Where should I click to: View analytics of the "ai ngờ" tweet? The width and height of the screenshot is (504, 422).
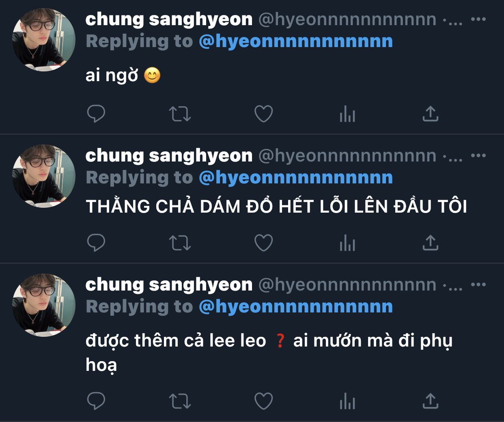pyautogui.click(x=347, y=114)
